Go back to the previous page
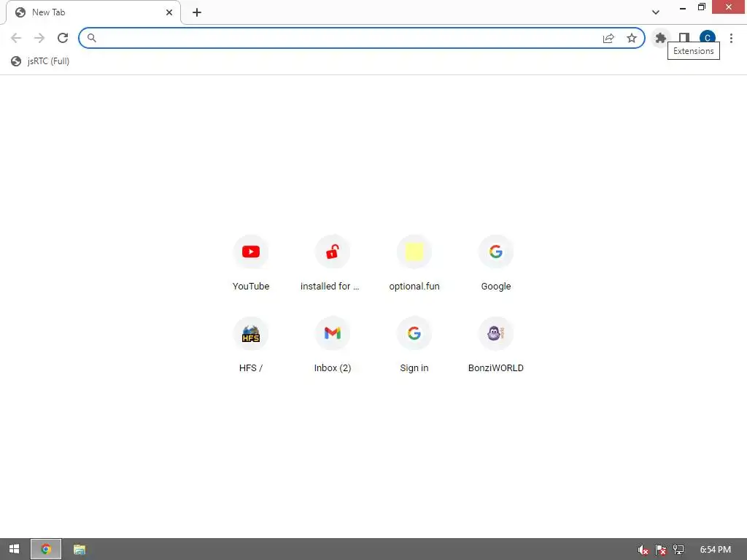 click(x=16, y=38)
